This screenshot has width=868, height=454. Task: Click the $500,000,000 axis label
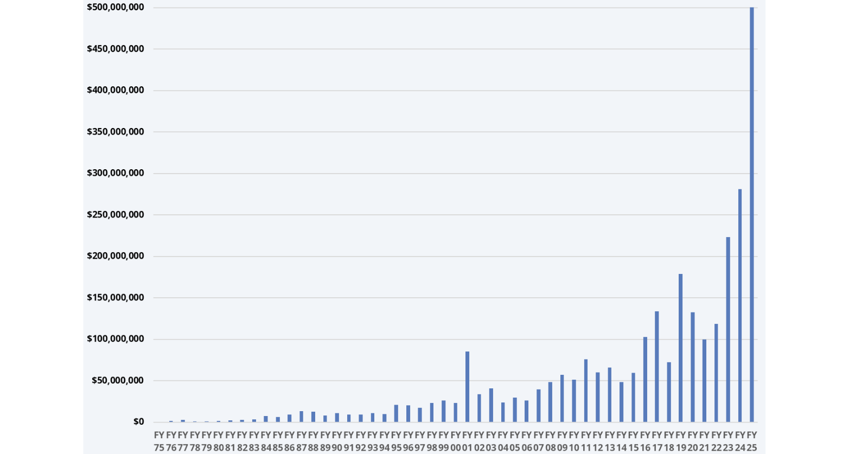click(x=116, y=7)
